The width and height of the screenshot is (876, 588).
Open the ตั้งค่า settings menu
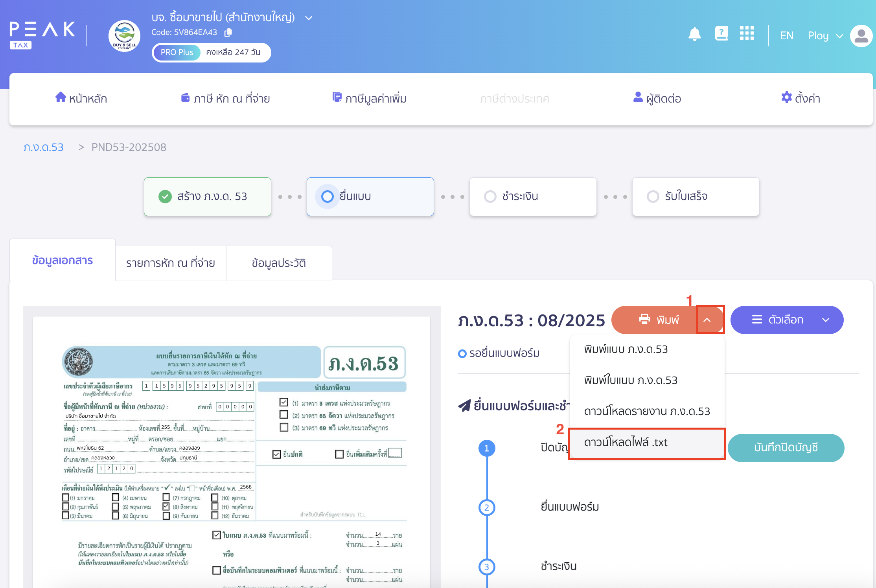801,98
